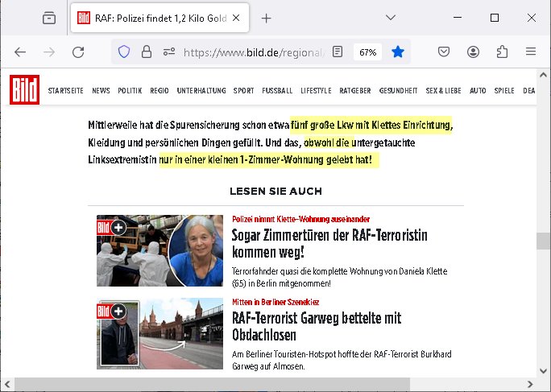Click kicker Polizei nimmt Klette-Wohnung auseinander
Screen dimensions: 551x392
[300, 219]
